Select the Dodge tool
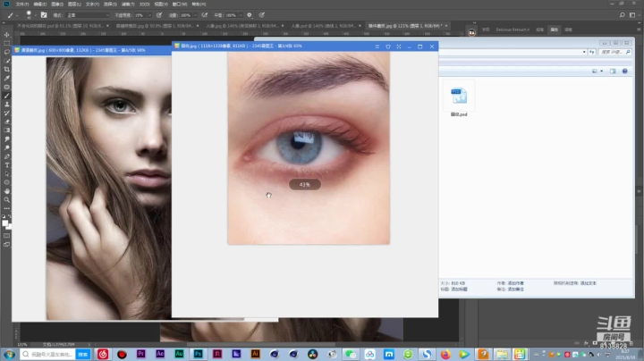Viewport: 644px width, 361px height. pos(7,147)
